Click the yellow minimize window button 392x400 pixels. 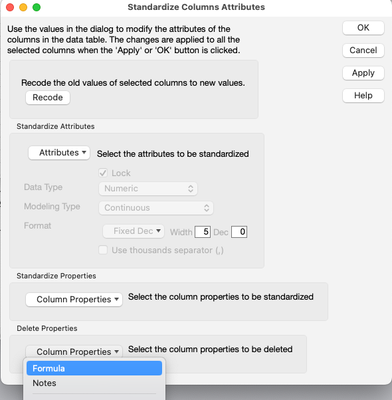coord(23,7)
